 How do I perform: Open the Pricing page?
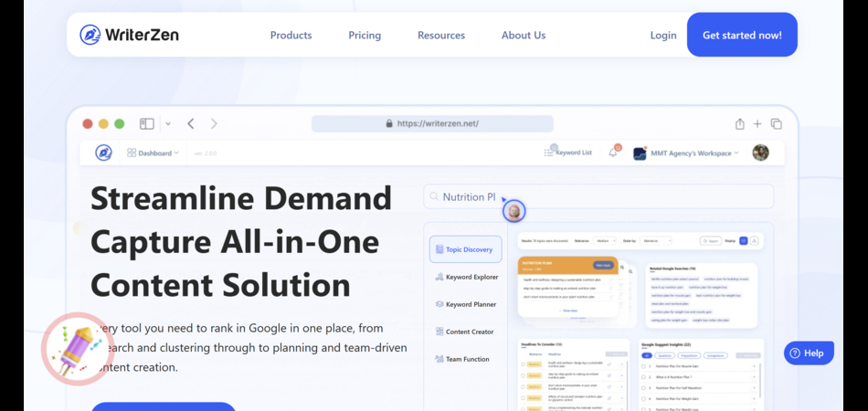365,35
